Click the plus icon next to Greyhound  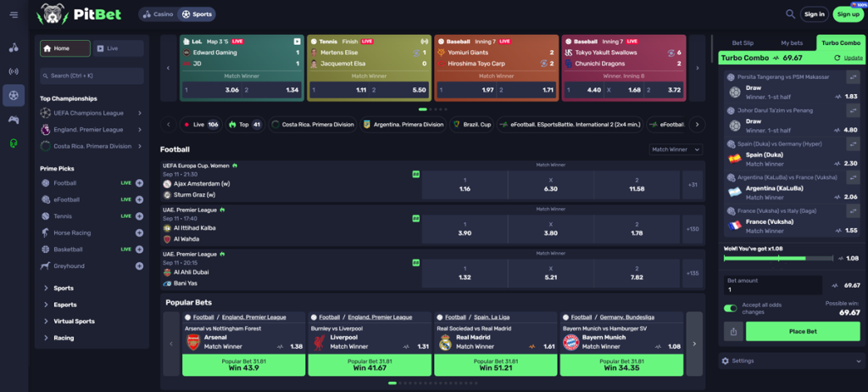(x=140, y=266)
